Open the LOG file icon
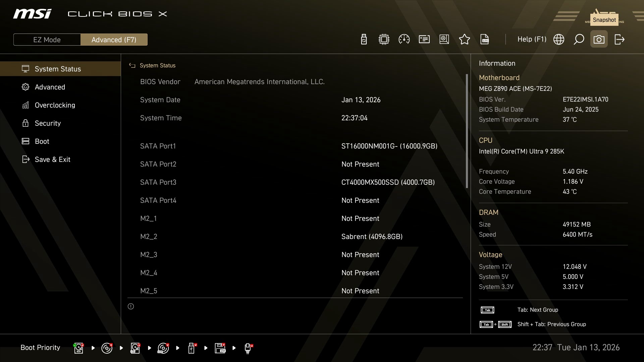The height and width of the screenshot is (362, 644). click(x=485, y=40)
